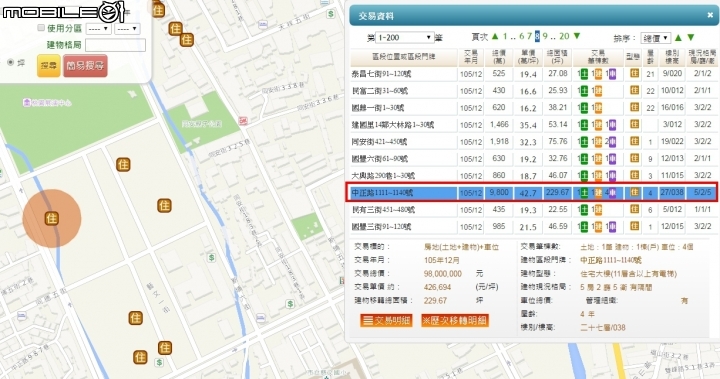
Task: Select the 住 type icon in the 泰昌七街 row
Action: (x=634, y=74)
